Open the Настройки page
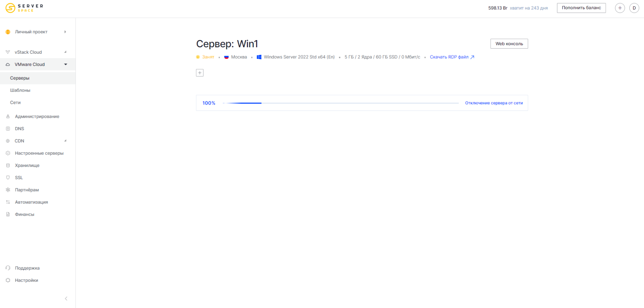The height and width of the screenshot is (308, 644). tap(26, 280)
